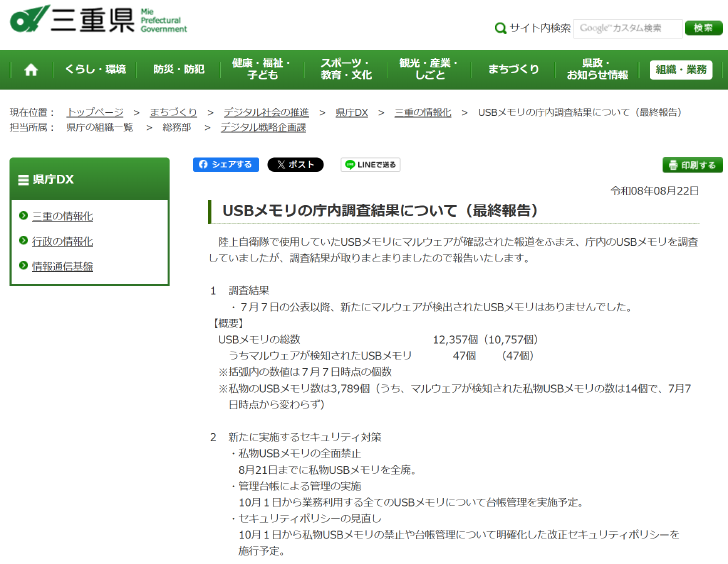This screenshot has width=728, height=564.
Task: Click the line 私物USBメモリの全面禁止
Action: click(x=299, y=454)
